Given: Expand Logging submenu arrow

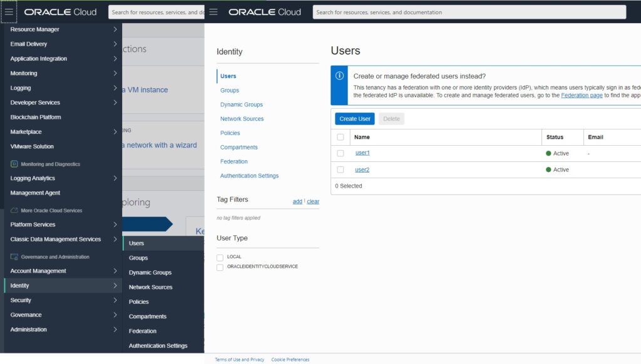Looking at the screenshot, I should click(x=115, y=88).
